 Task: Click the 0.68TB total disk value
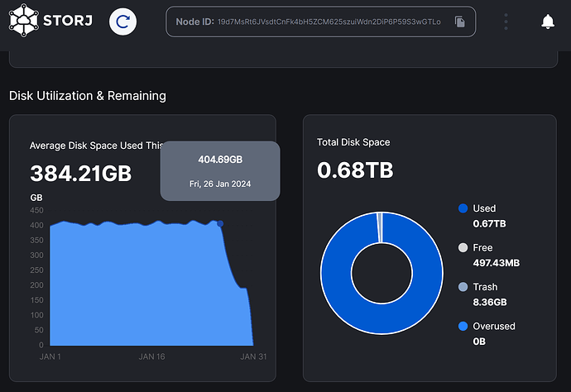(x=355, y=170)
